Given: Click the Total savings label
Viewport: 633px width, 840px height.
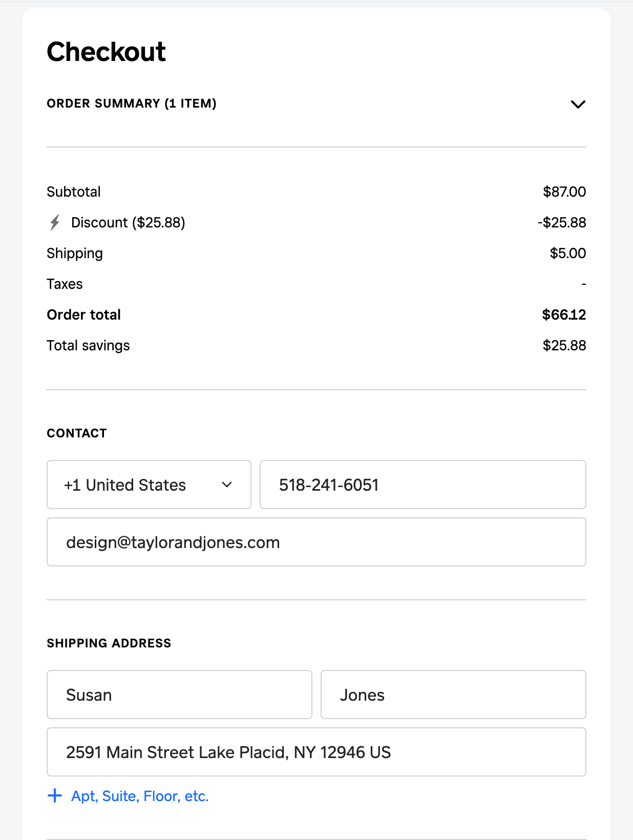Looking at the screenshot, I should [x=88, y=346].
